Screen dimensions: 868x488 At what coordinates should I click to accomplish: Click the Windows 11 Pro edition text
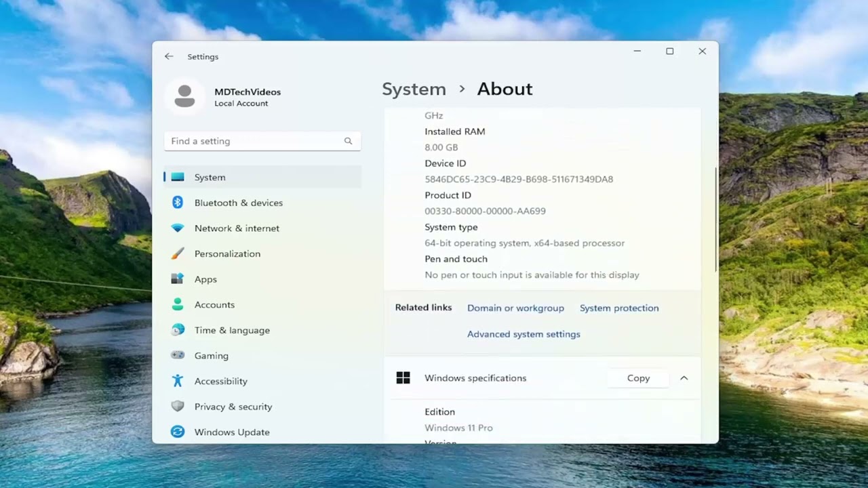tap(458, 428)
